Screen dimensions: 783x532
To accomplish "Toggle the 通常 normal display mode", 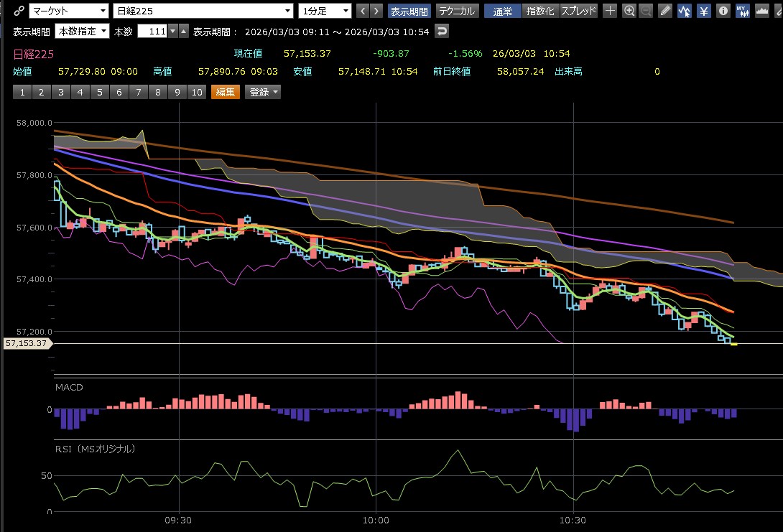I will coord(502,11).
